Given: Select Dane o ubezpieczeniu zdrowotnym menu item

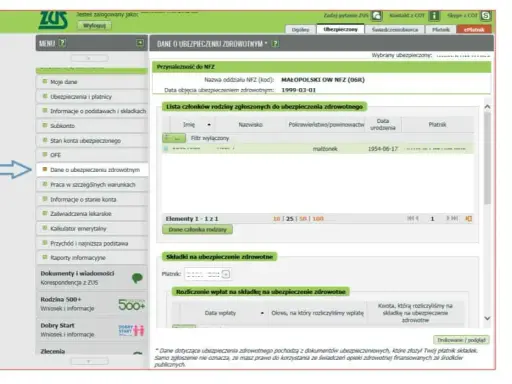Looking at the screenshot, I should tap(92, 170).
